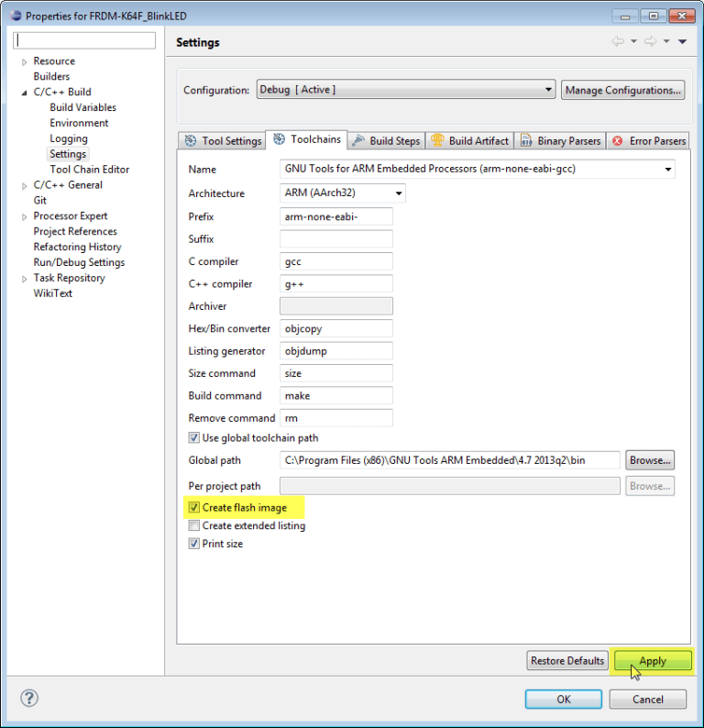Open the Architecture dropdown

point(343,193)
